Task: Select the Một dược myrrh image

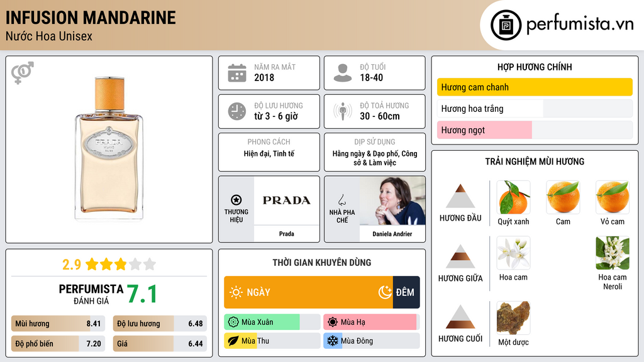Action: [x=513, y=317]
